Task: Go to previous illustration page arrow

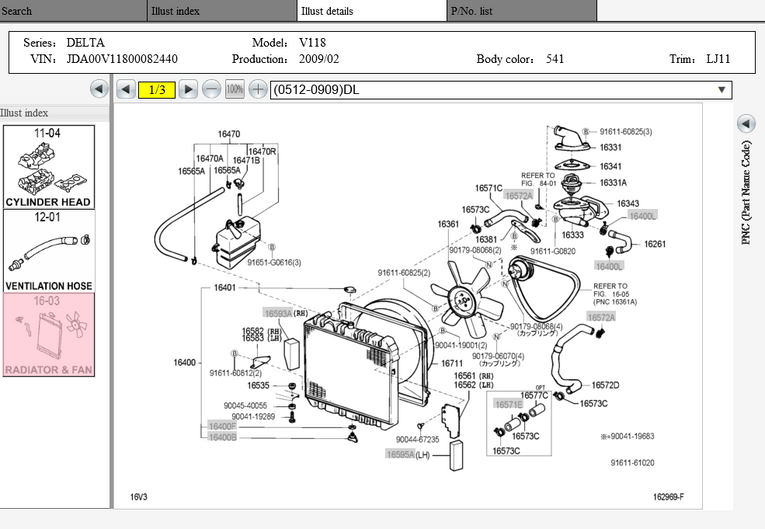Action: [125, 90]
